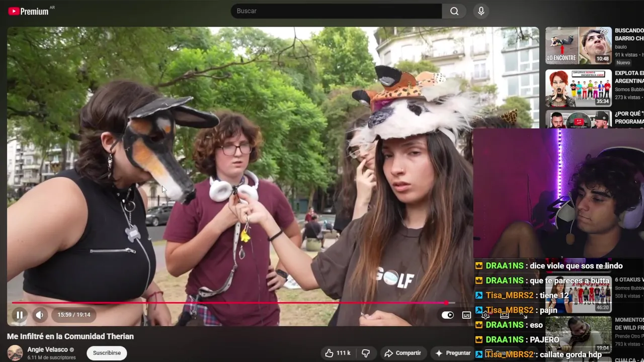Open the player settings gear icon
This screenshot has width=644, height=362.
486,315
